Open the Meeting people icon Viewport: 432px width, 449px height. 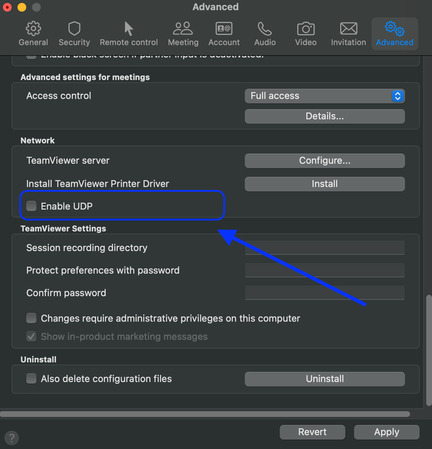coord(183,29)
